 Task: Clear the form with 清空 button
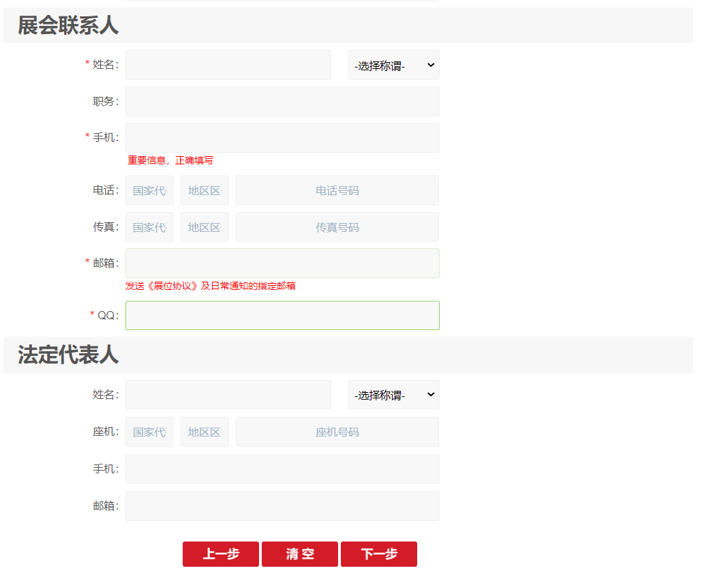[300, 554]
